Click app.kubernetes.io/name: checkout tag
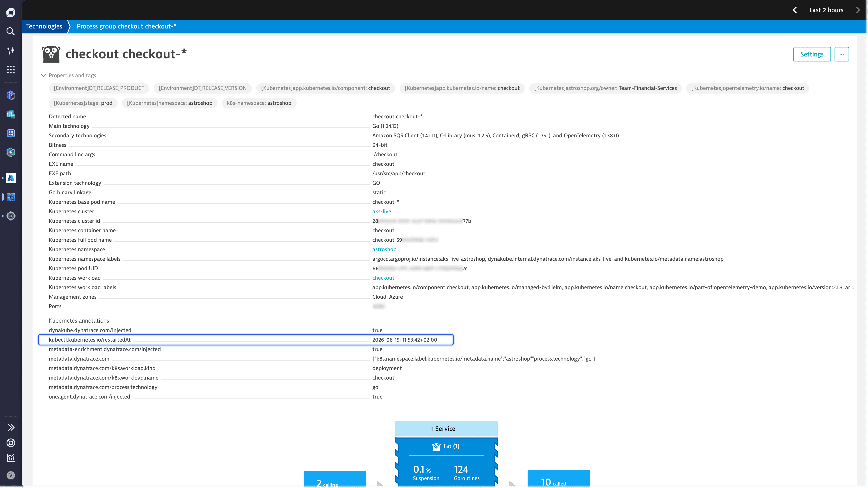The image size is (868, 488). tap(462, 88)
